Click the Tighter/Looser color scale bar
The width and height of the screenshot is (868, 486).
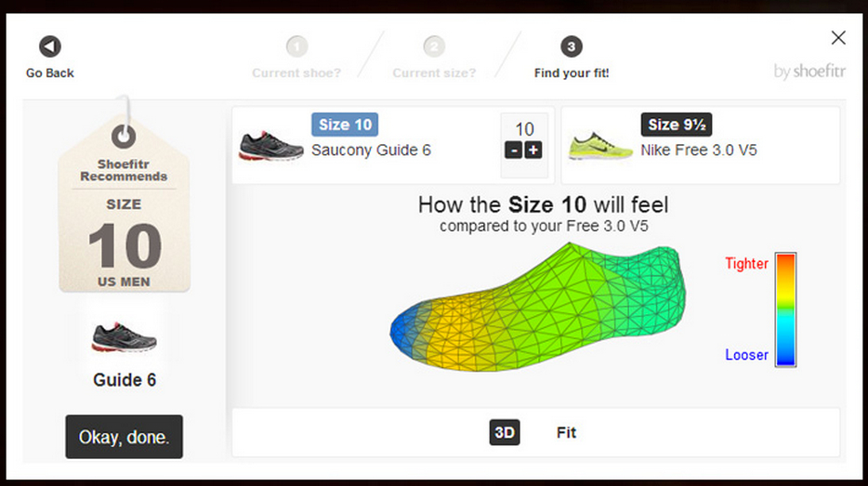click(x=786, y=309)
